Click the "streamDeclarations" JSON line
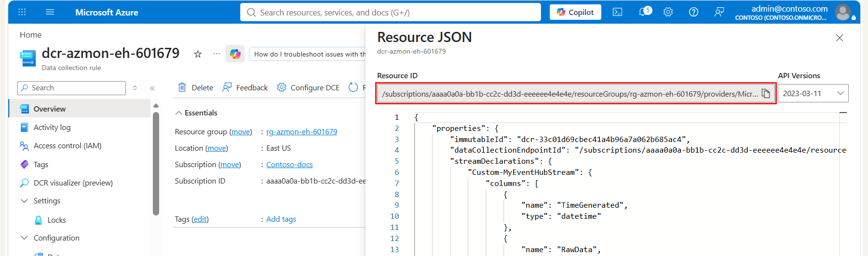The image size is (868, 256). pos(501,161)
